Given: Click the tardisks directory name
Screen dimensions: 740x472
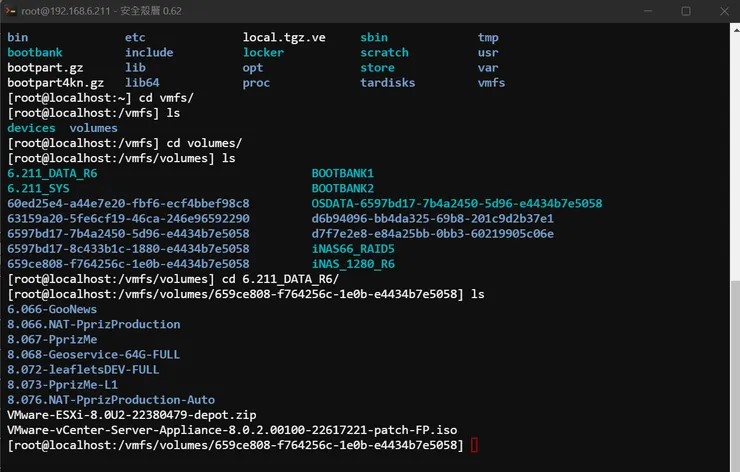Looking at the screenshot, I should [387, 83].
